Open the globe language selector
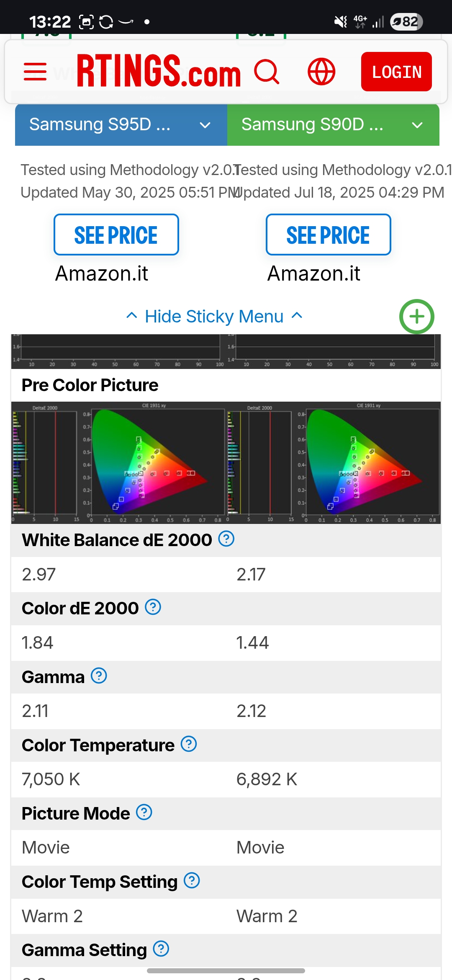This screenshot has height=980, width=452. pos(321,72)
